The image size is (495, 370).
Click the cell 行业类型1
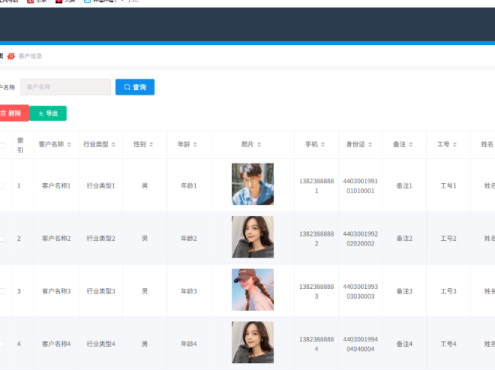(101, 186)
